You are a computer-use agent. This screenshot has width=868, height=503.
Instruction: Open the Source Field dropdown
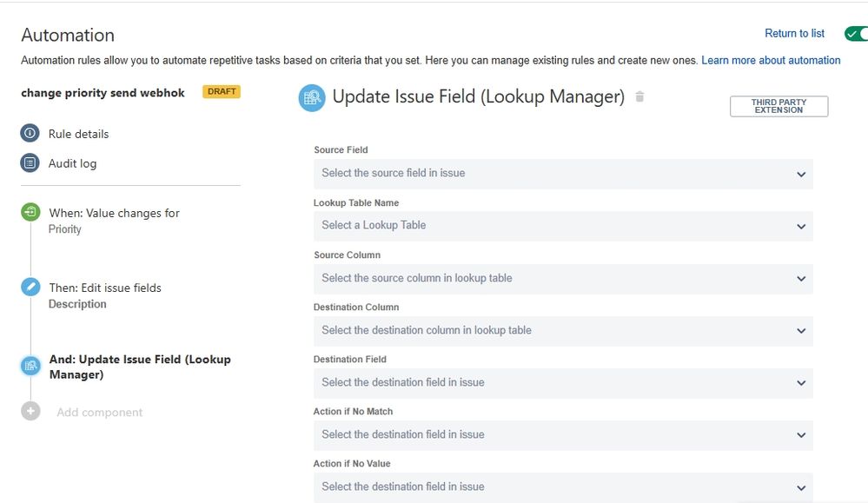(x=563, y=174)
